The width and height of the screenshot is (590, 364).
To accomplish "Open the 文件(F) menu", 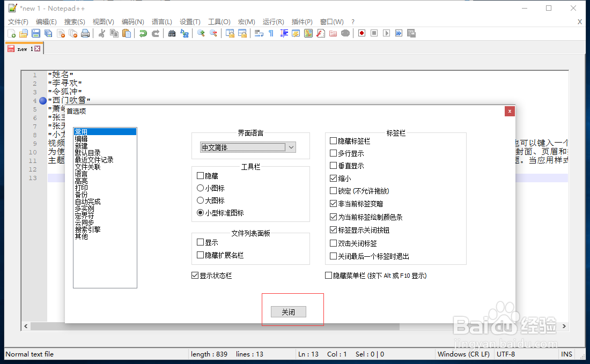I will coord(18,22).
